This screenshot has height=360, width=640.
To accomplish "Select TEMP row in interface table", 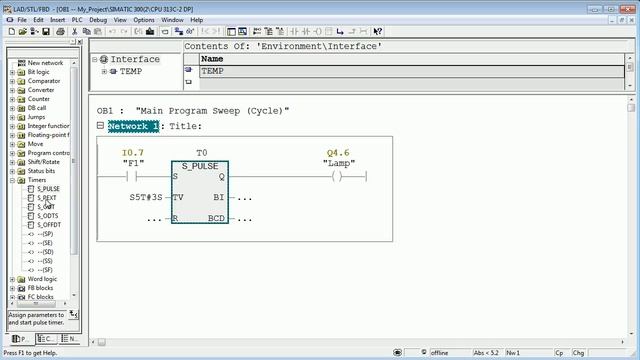I will point(411,71).
